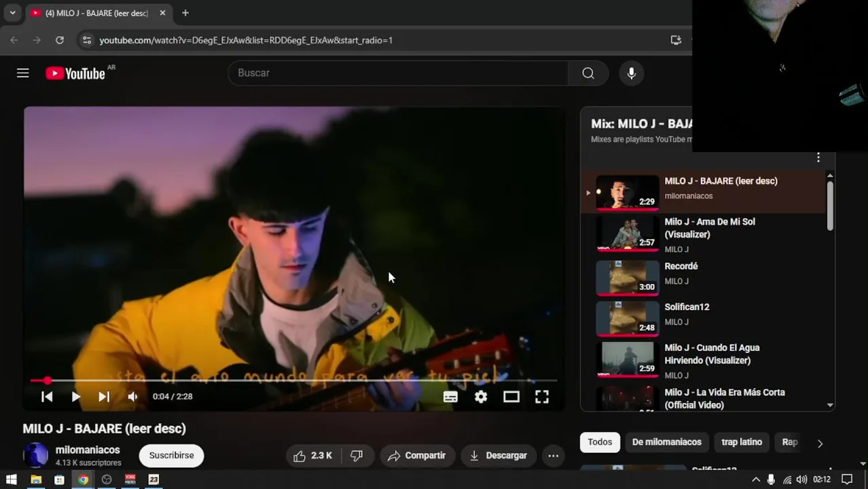Screen dimensions: 868x489
Task: Show more filter chips with right chevron
Action: (820, 443)
